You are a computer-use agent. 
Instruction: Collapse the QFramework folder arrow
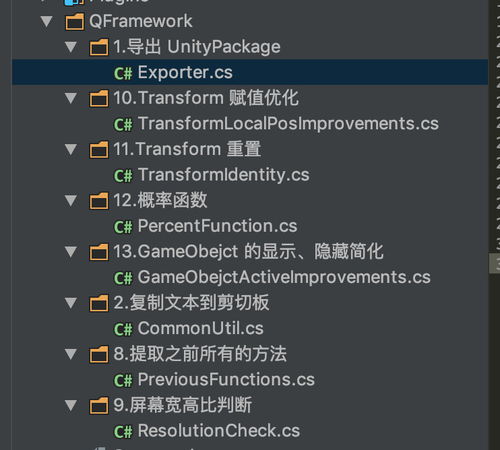(46, 22)
